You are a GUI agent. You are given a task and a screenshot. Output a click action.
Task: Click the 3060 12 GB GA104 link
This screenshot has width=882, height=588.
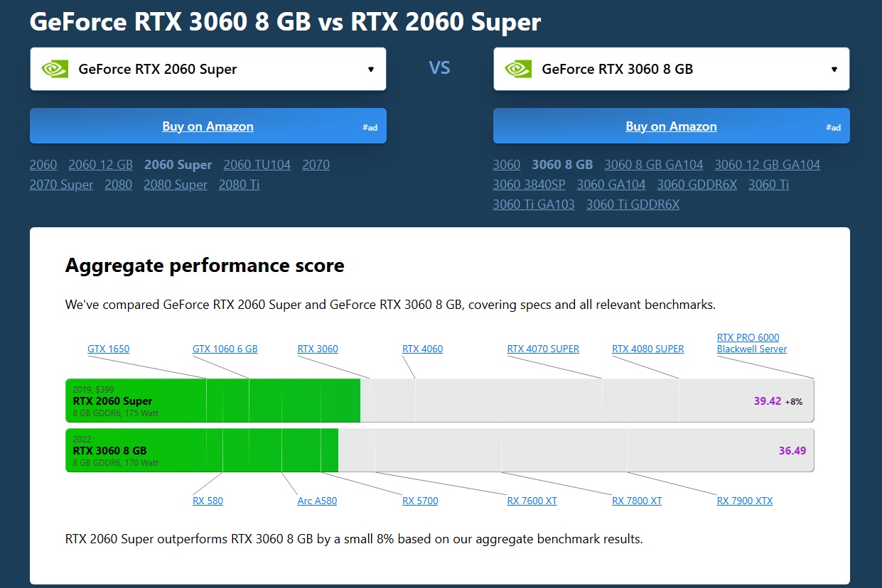(x=767, y=165)
